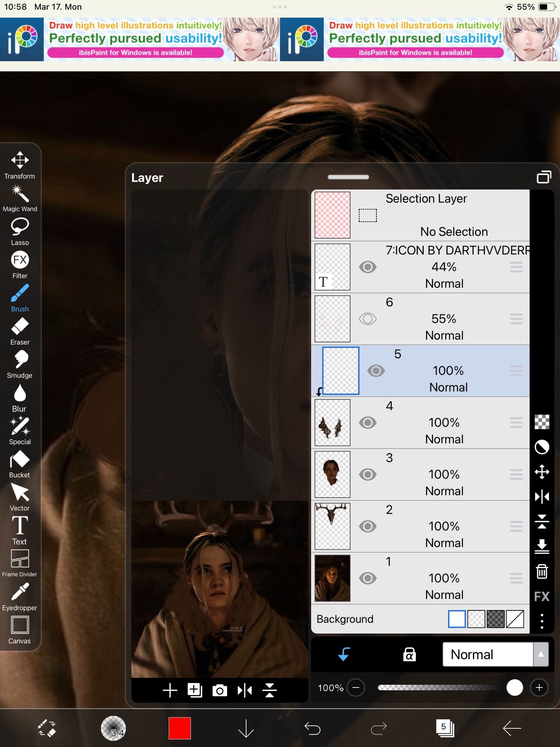Decrease opacity with minus button
560x747 pixels.
point(356,688)
